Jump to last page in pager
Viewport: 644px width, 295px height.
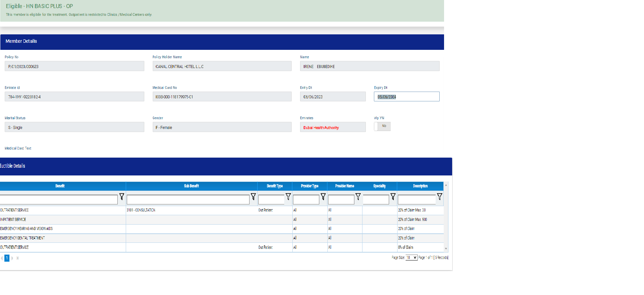click(18, 258)
